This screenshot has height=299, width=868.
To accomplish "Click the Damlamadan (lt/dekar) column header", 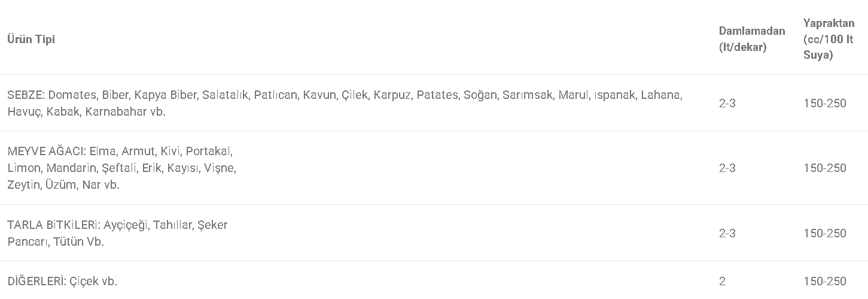I will (x=752, y=39).
